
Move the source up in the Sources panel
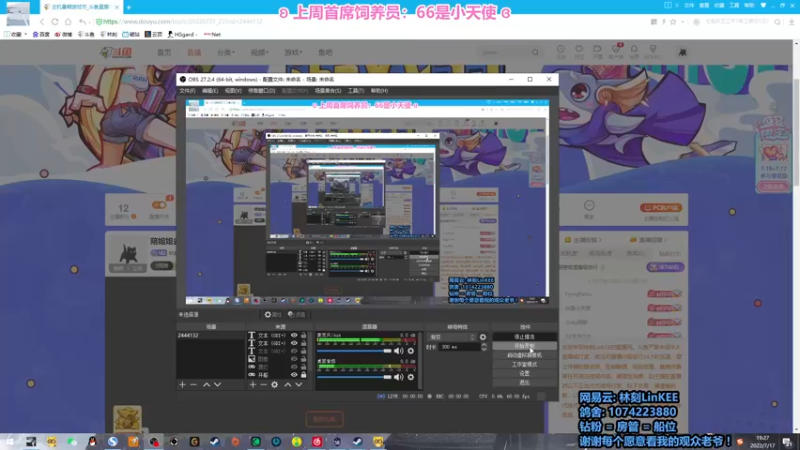[x=288, y=384]
